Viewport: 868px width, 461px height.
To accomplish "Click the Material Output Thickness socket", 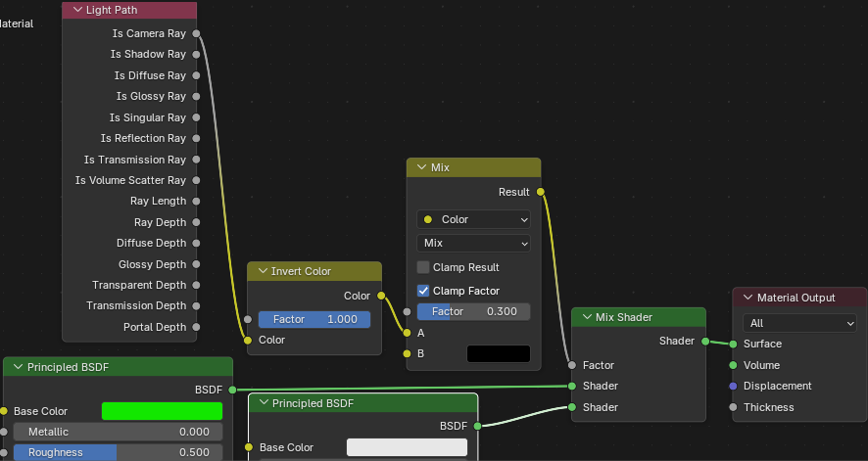I will tap(733, 407).
